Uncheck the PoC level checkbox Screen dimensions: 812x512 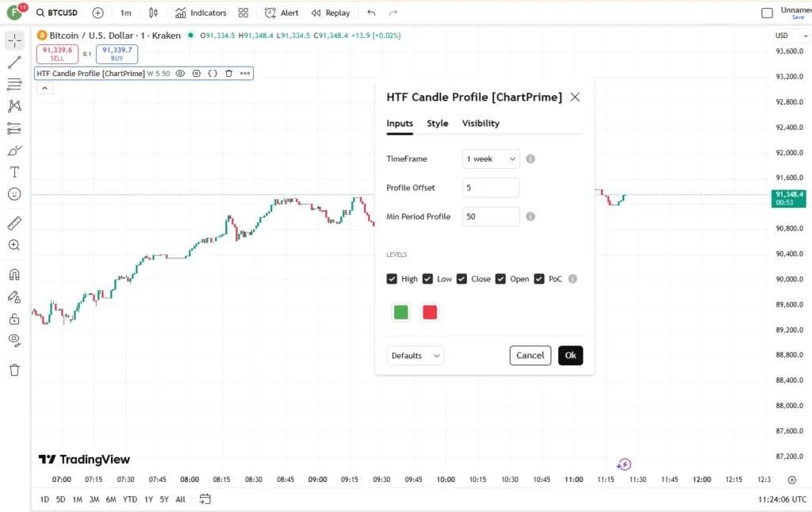click(539, 279)
